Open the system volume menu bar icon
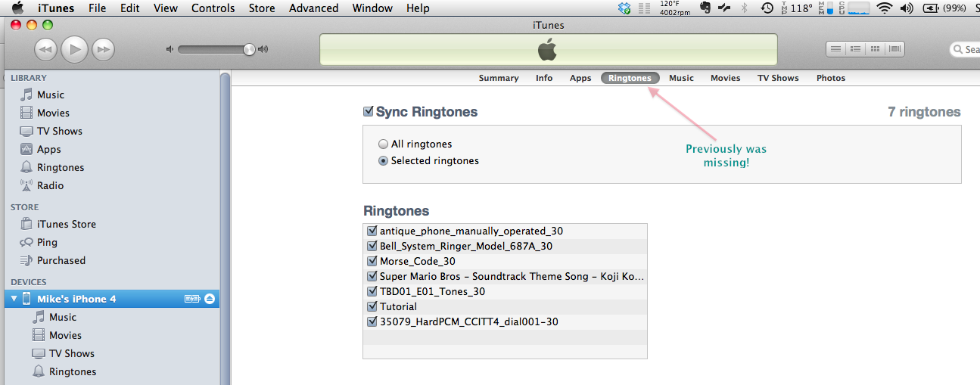Image resolution: width=980 pixels, height=385 pixels. point(906,8)
